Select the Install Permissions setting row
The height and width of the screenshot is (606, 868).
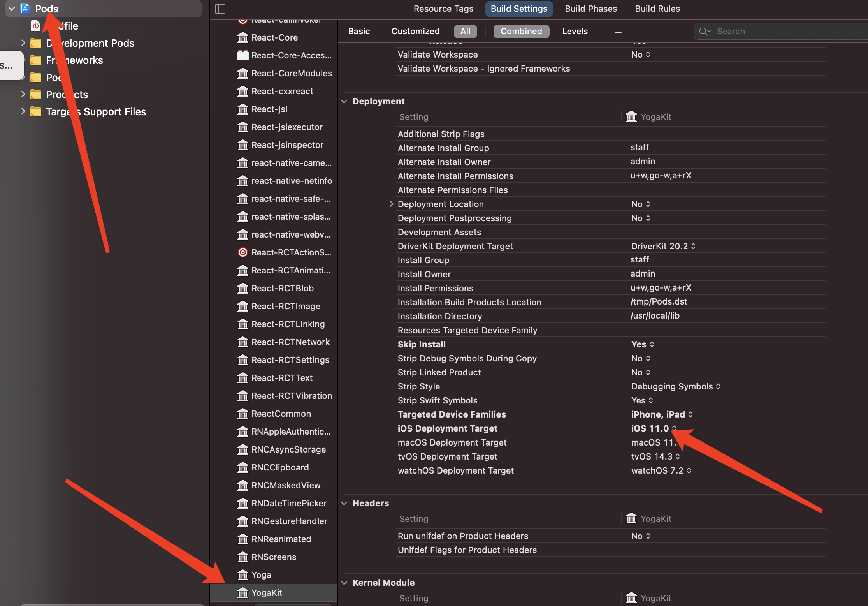click(611, 288)
